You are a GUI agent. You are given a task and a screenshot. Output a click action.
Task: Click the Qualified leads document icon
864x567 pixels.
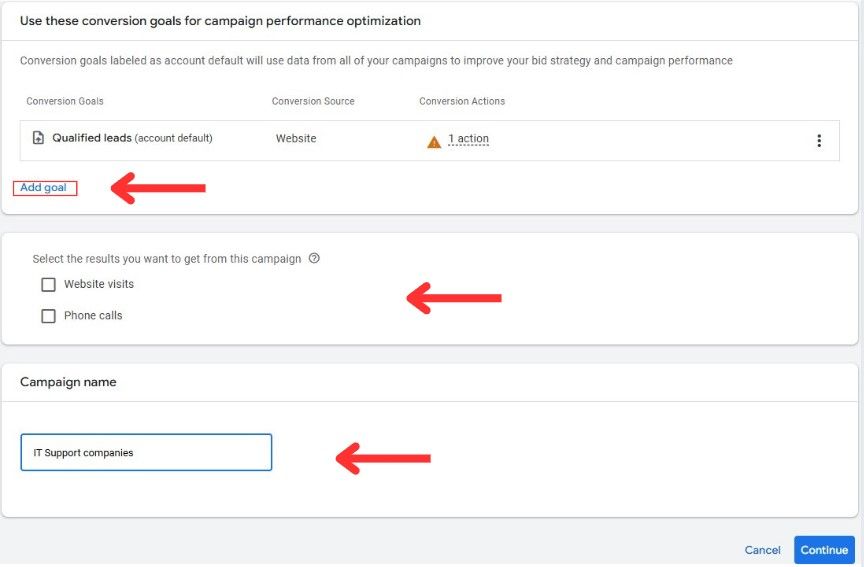tap(38, 138)
